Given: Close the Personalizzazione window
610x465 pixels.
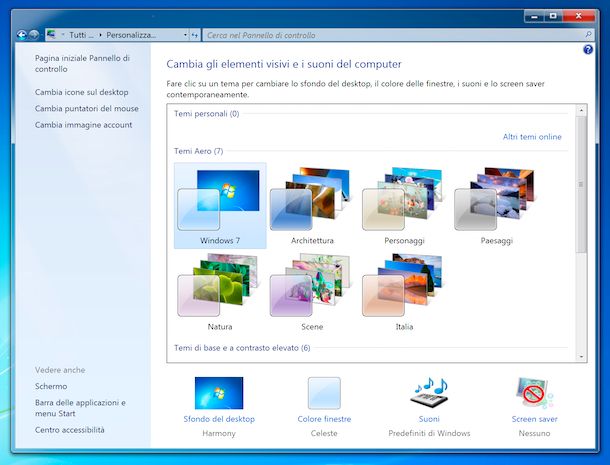Looking at the screenshot, I should click(578, 16).
